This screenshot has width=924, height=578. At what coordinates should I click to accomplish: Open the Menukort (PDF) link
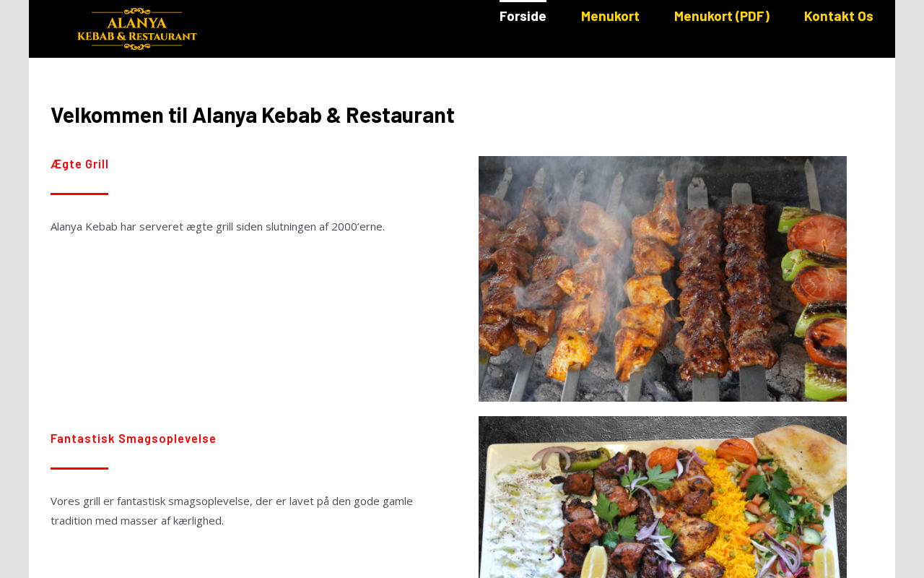click(x=722, y=16)
